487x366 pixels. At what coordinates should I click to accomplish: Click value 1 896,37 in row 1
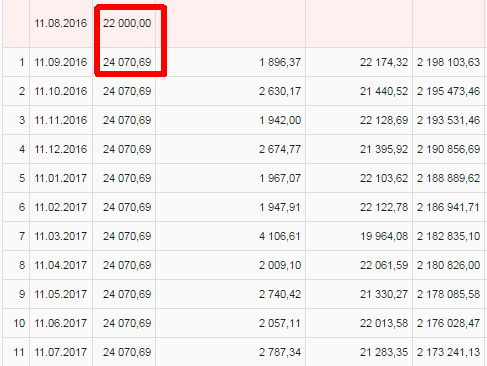click(280, 62)
